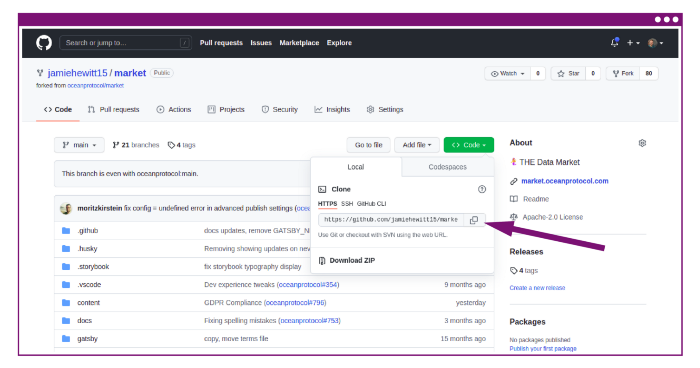
Task: Switch to the Pull requests repository tab
Action: click(x=114, y=109)
